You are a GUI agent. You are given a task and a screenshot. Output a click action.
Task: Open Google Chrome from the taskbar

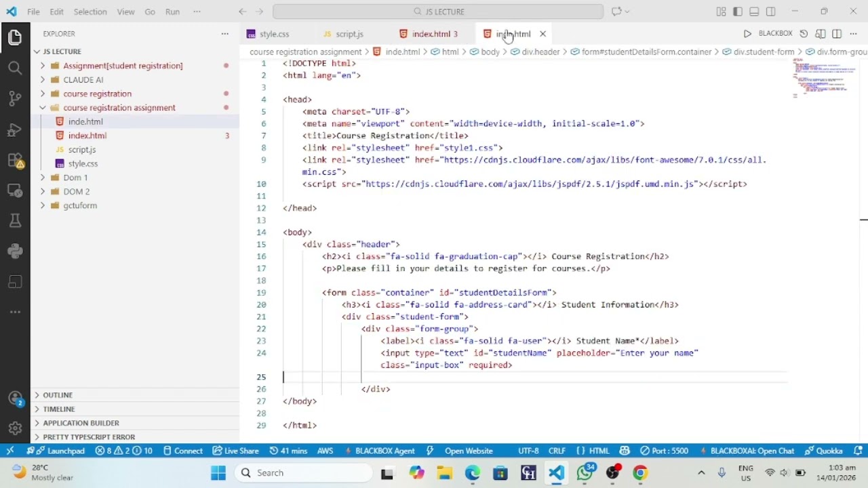click(x=639, y=473)
